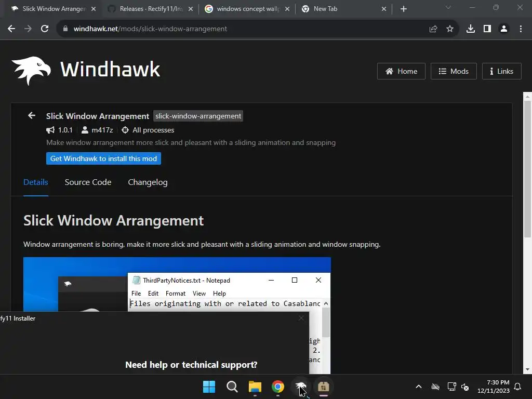The height and width of the screenshot is (399, 532).
Task: Open the Home navigation button
Action: pos(401,71)
